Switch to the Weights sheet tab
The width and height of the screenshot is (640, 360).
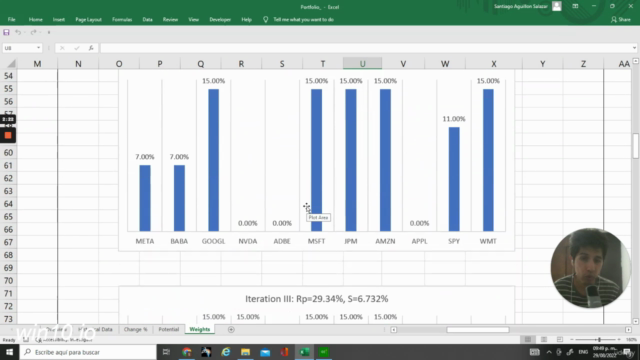pos(200,329)
